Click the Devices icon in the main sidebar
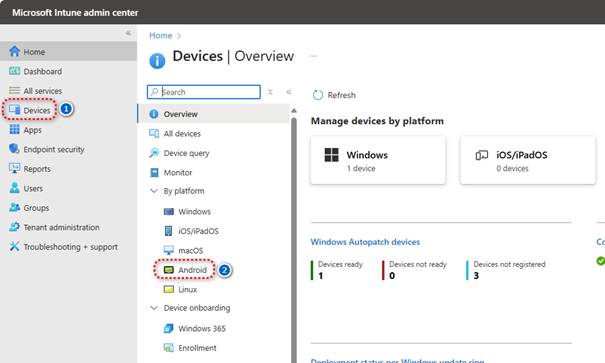The width and height of the screenshot is (605, 363). pyautogui.click(x=14, y=110)
